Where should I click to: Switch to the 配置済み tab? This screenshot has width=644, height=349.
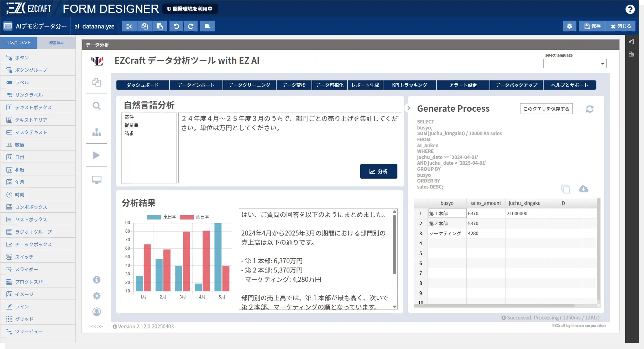(56, 43)
